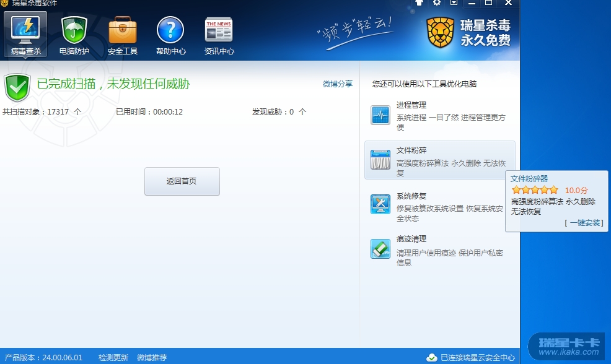Viewport: 611px width, 364px height.
Task: Click 已连接瑞星云安全中心 status text
Action: 478,357
